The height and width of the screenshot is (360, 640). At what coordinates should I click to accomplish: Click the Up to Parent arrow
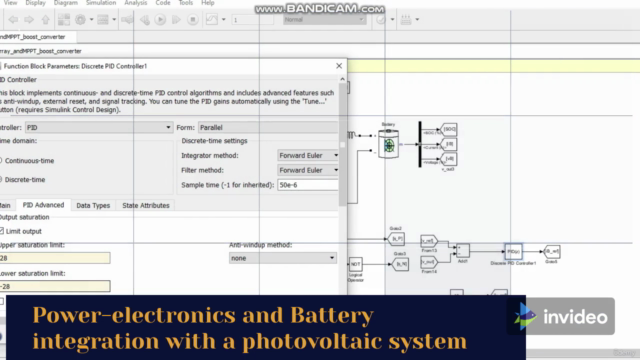(45, 19)
